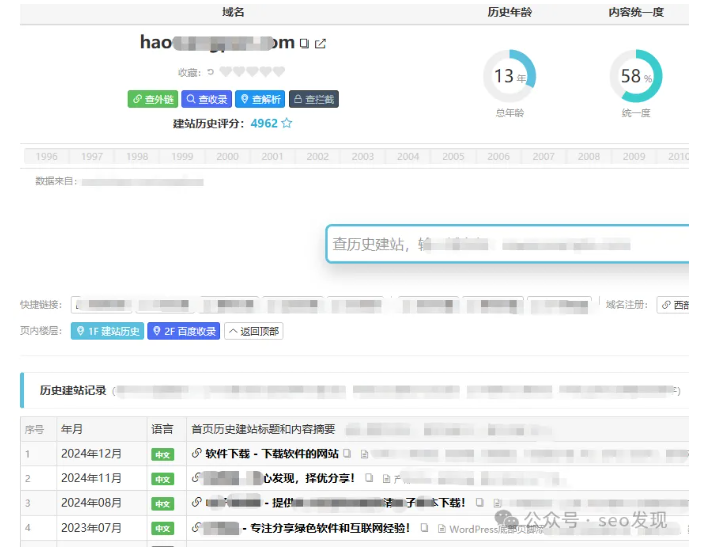Click the 域名 column header
The width and height of the screenshot is (719, 555).
(233, 12)
